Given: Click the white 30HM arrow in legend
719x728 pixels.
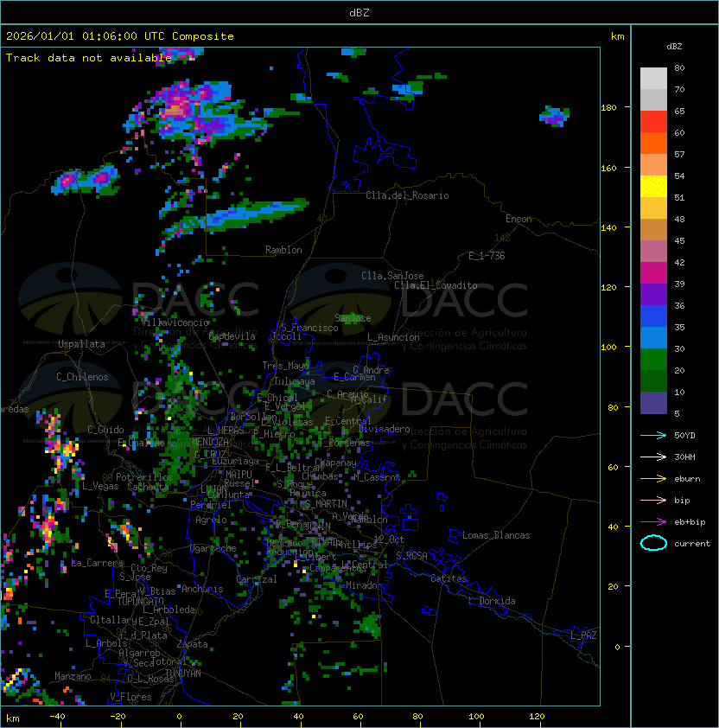Looking at the screenshot, I should pyautogui.click(x=653, y=457).
